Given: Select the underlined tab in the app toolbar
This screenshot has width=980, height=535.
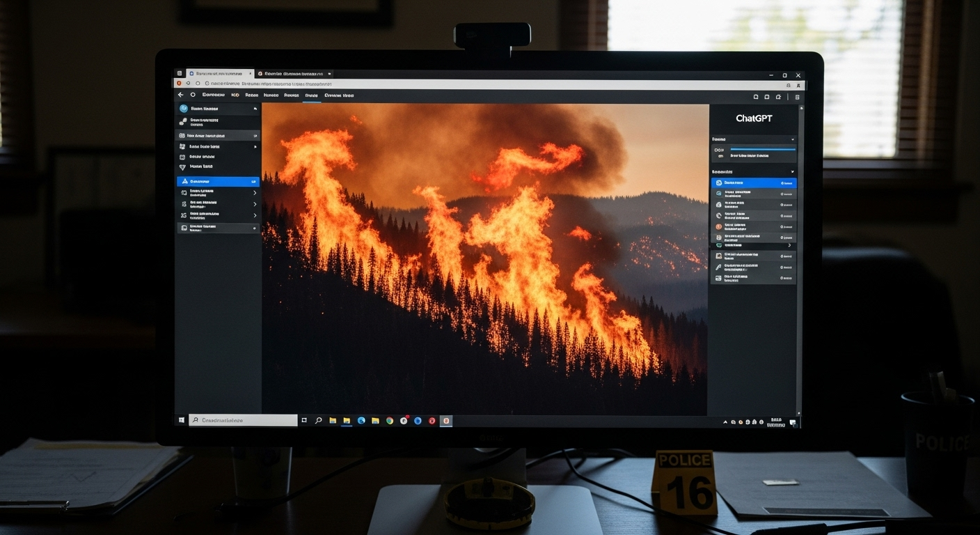Looking at the screenshot, I should pyautogui.click(x=311, y=95).
